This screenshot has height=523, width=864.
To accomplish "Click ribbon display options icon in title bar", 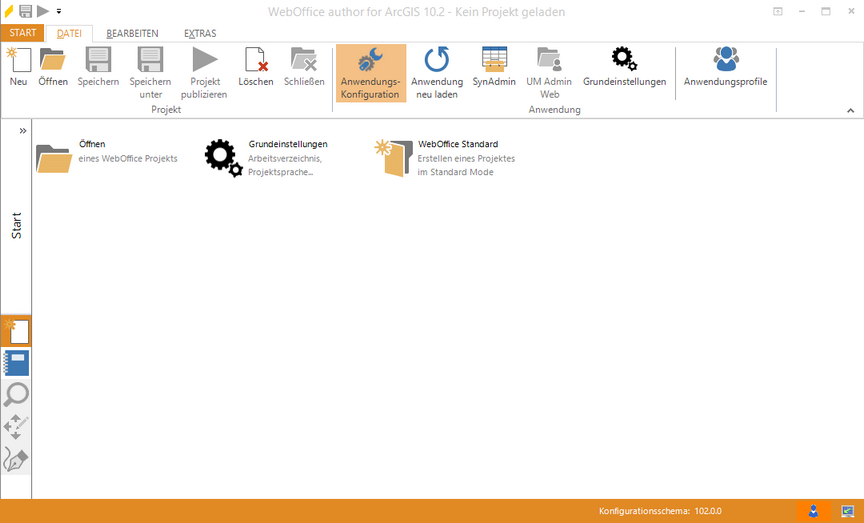I will pos(778,11).
